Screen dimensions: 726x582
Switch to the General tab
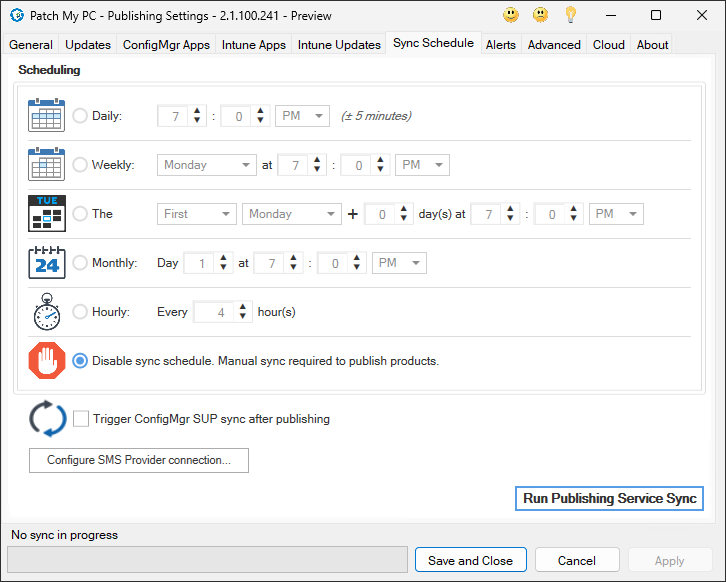pyautogui.click(x=31, y=45)
